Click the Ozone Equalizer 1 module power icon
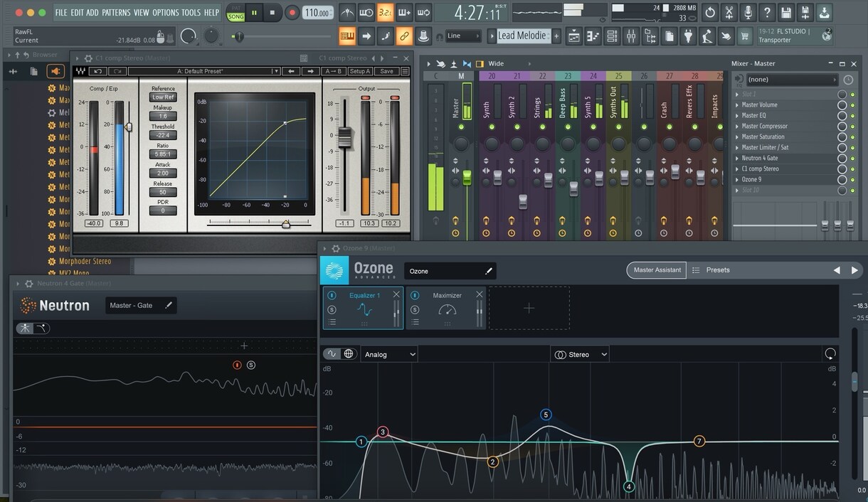Viewport: 868px width, 502px height. pyautogui.click(x=332, y=295)
